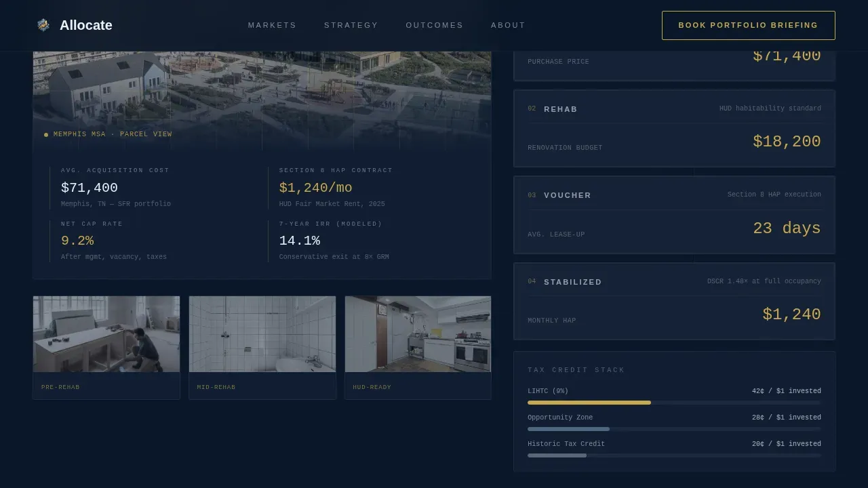868x488 pixels.
Task: Click the Avg. Lease-Up label
Action: pyautogui.click(x=556, y=235)
